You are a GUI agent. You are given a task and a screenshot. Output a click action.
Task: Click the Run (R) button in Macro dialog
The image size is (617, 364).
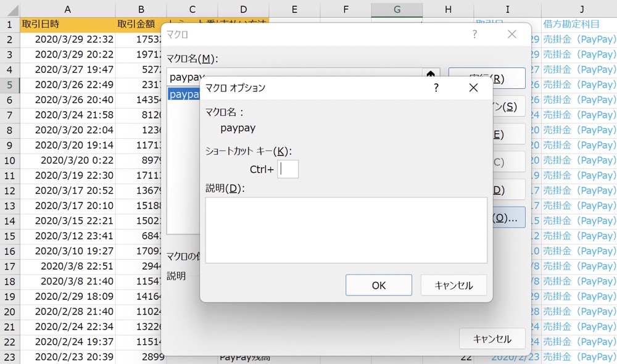508,78
